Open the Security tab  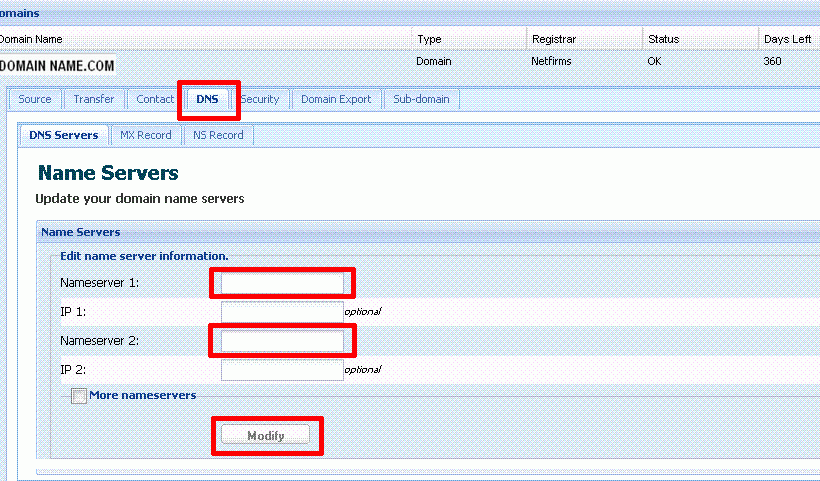pyautogui.click(x=260, y=99)
